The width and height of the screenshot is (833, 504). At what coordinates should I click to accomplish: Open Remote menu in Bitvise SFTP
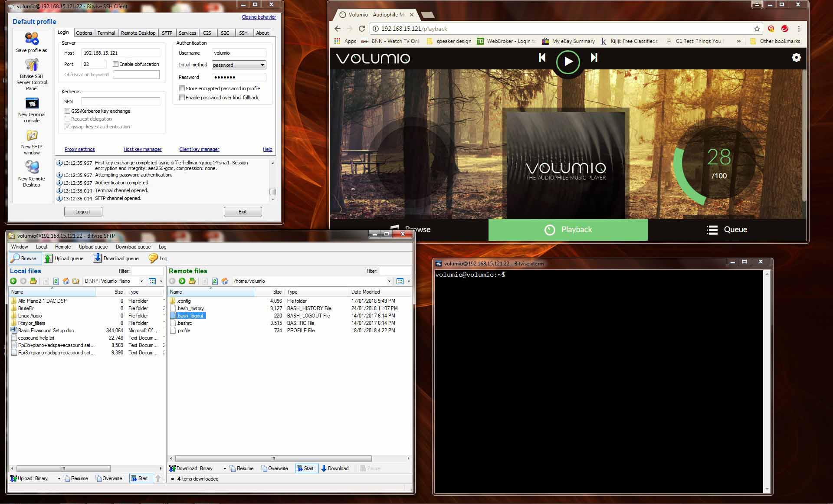(63, 247)
